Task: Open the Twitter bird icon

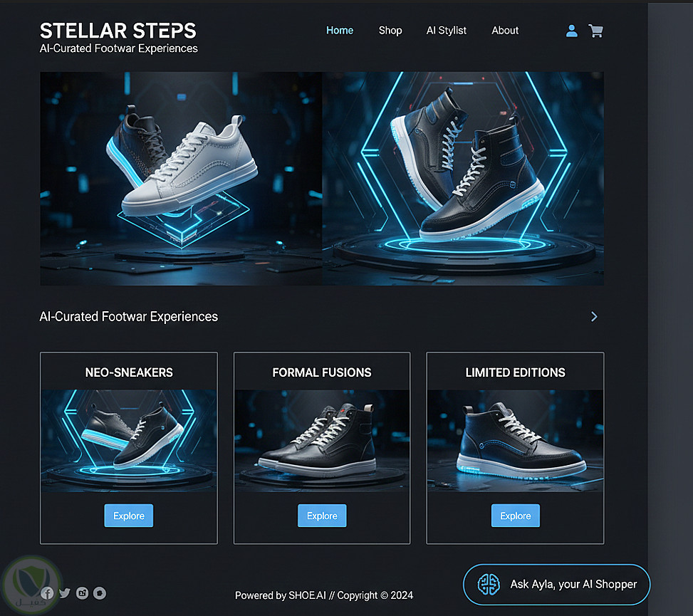Action: (65, 593)
